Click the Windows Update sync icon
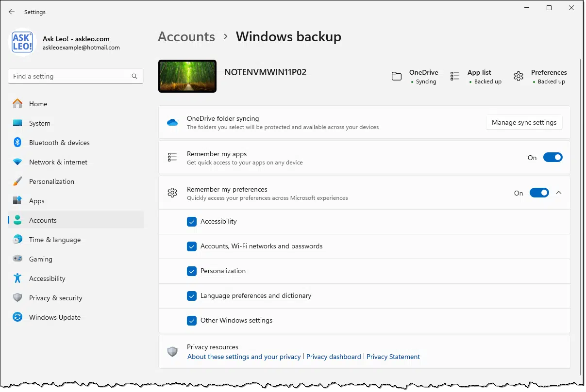Viewport: 586px width, 392px height. click(17, 317)
